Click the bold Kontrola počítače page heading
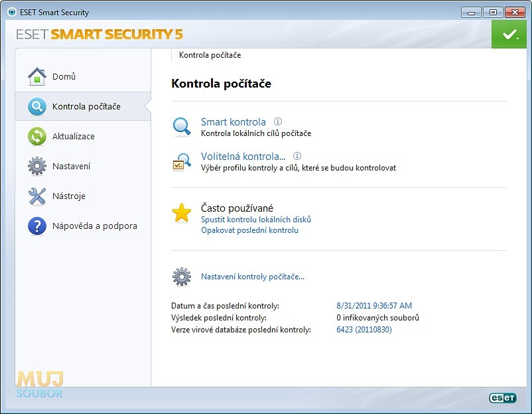 221,84
